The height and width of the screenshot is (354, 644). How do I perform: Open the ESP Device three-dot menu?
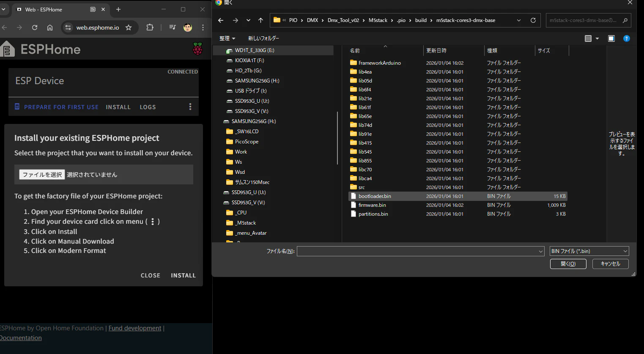[x=190, y=107]
